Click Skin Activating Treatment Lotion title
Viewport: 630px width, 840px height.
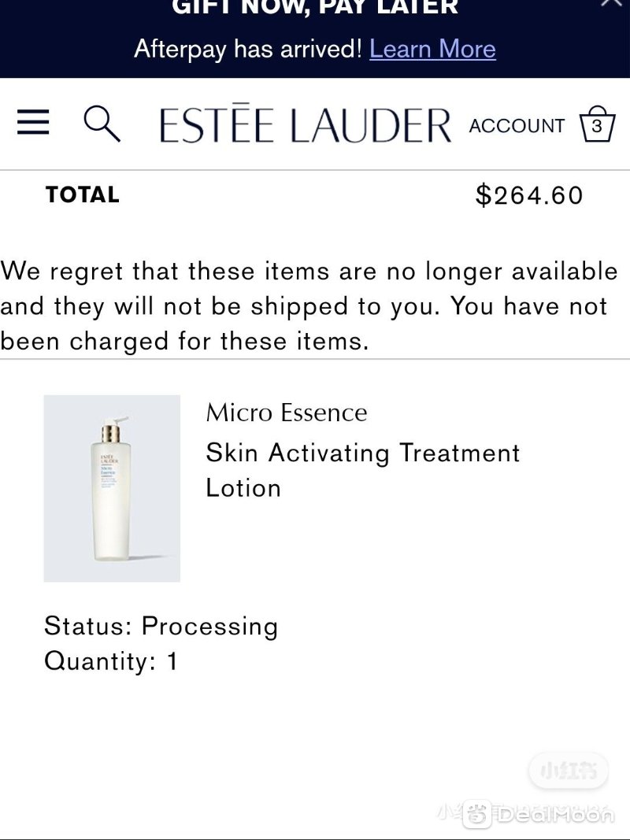363,470
